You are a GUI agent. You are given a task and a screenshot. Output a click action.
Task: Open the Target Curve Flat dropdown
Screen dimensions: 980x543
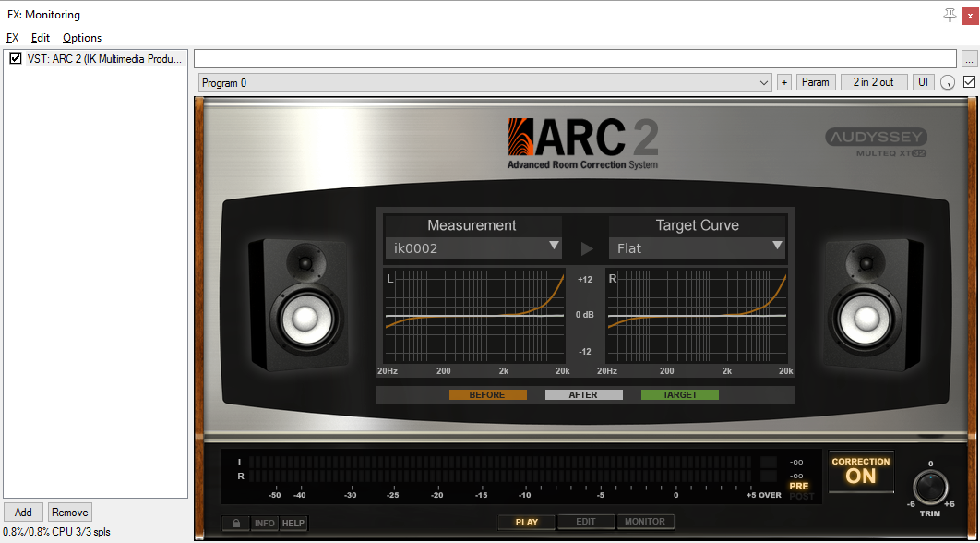tap(697, 248)
